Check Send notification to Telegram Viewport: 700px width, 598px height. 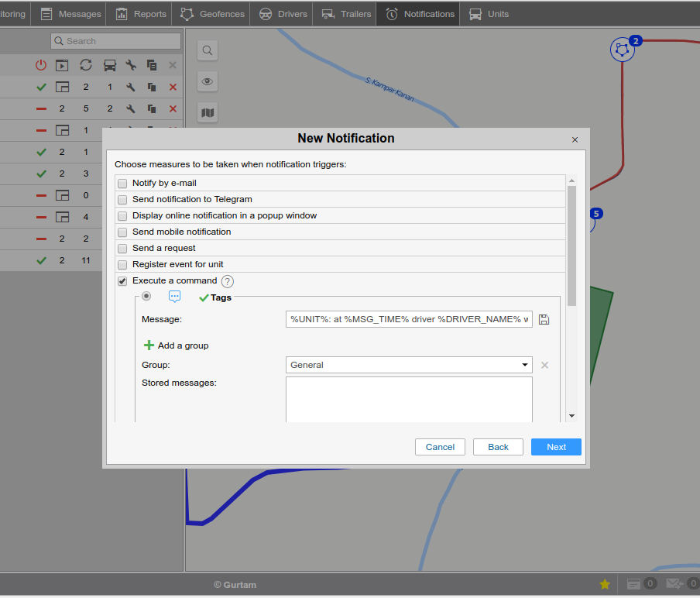click(x=122, y=200)
